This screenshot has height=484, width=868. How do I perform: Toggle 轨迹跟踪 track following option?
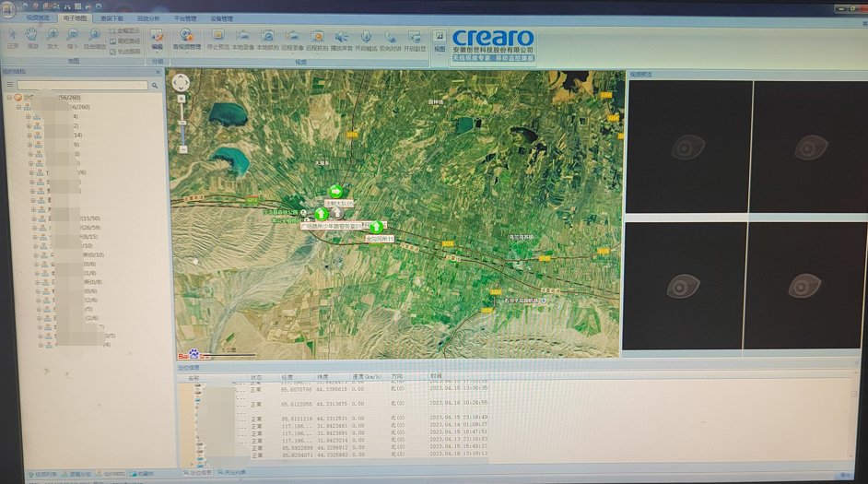tap(127, 51)
